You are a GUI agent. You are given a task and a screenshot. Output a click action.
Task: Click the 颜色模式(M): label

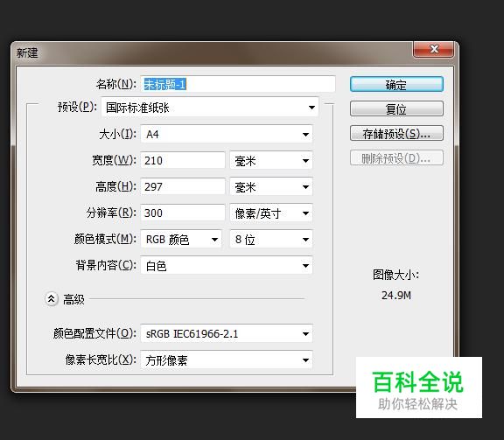pos(105,239)
